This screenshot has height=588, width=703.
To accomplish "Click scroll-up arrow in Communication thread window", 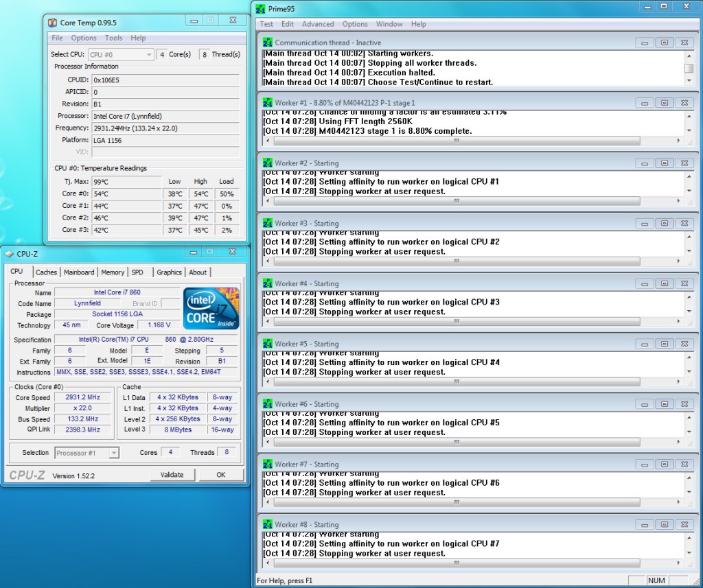I will [x=689, y=56].
